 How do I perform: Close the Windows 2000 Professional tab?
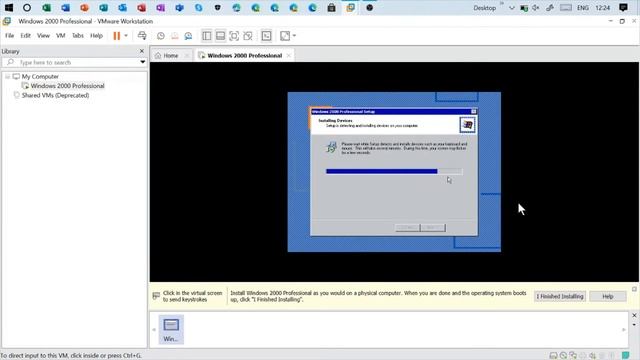pos(289,56)
